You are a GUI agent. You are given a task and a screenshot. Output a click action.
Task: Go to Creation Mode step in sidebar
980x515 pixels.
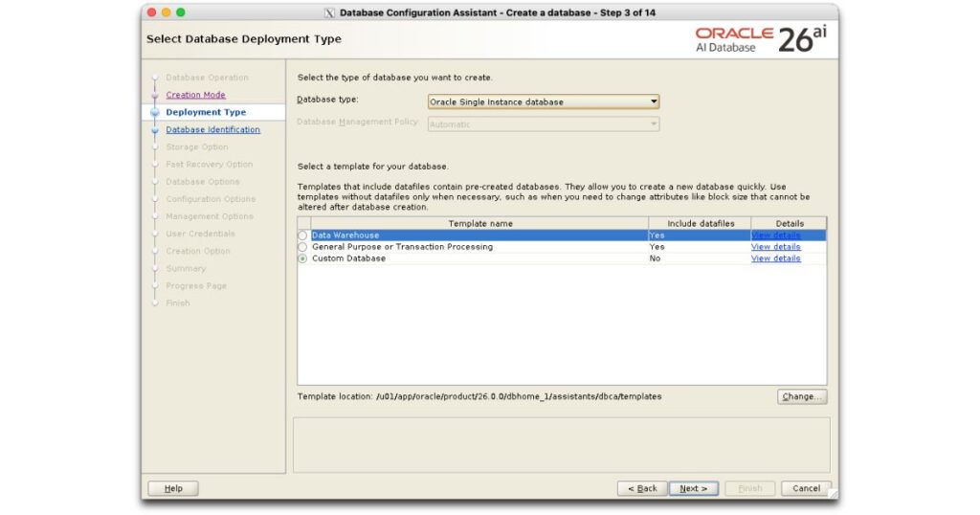[195, 95]
